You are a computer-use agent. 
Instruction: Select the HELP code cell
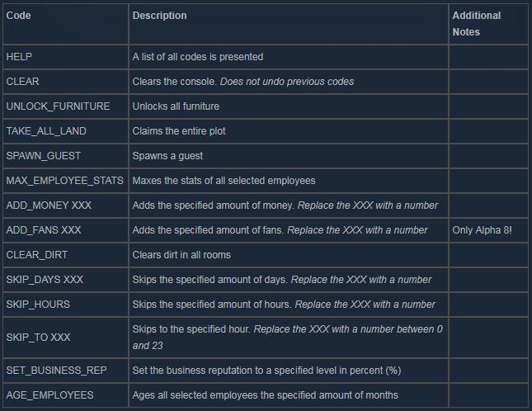tap(19, 57)
